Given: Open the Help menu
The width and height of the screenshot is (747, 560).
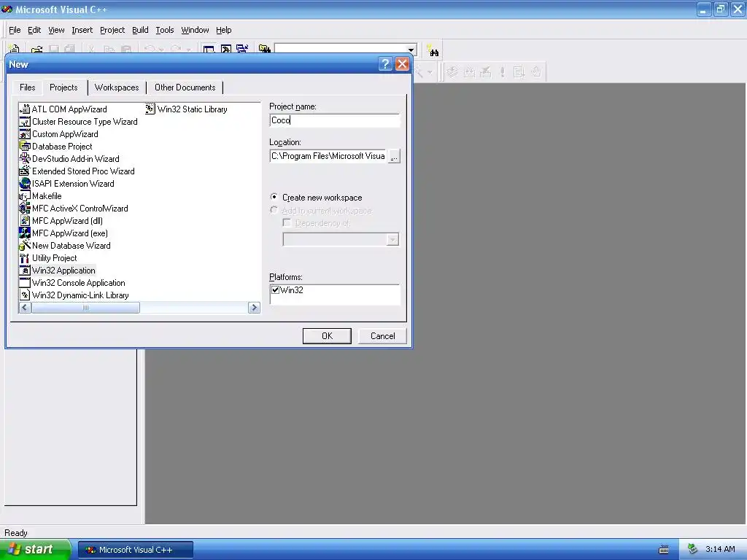Looking at the screenshot, I should coord(223,30).
